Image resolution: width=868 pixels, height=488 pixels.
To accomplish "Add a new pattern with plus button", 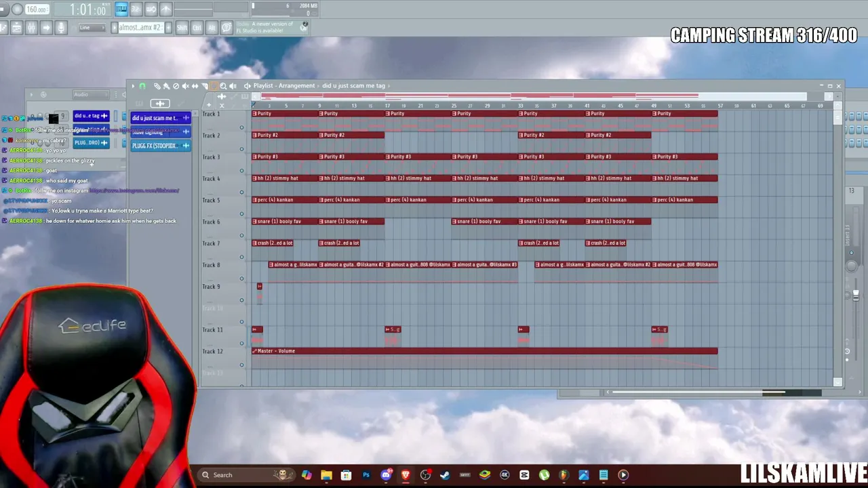I will 168,28.
